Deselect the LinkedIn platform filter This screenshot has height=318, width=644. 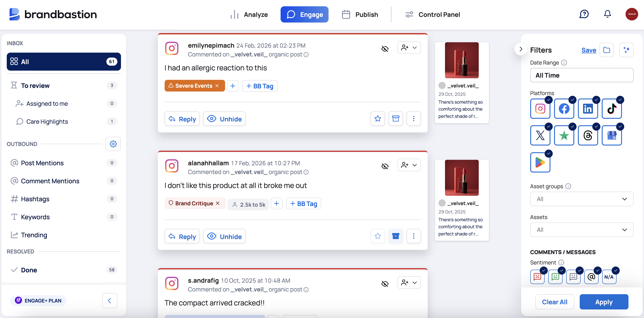(x=588, y=109)
